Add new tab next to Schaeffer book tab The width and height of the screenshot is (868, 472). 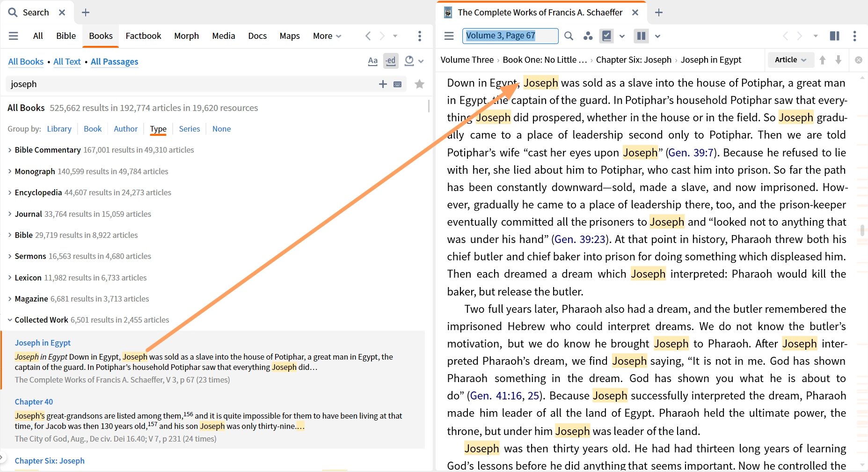[x=659, y=13]
